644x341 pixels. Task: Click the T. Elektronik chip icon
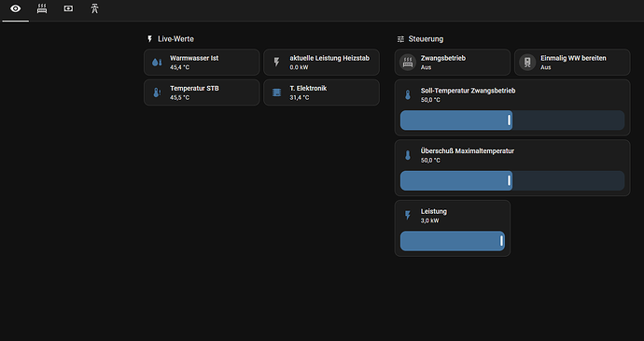[x=276, y=92]
